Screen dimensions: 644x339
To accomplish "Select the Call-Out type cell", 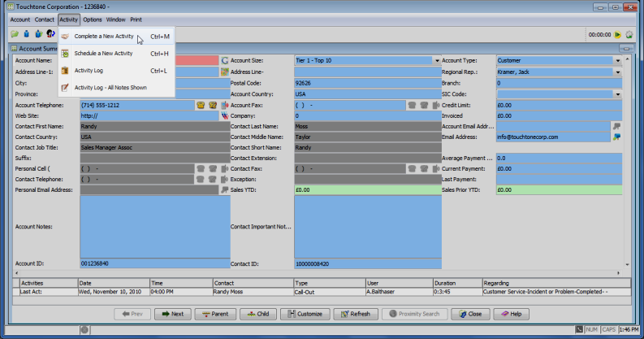I will point(330,292).
